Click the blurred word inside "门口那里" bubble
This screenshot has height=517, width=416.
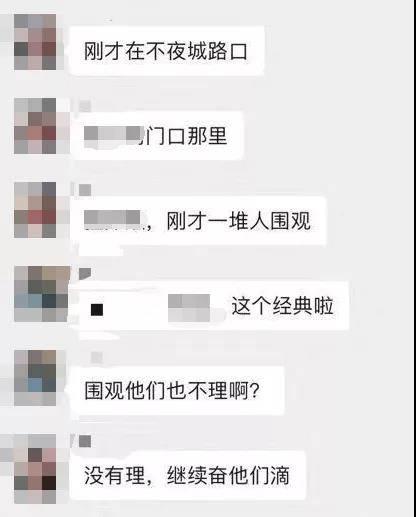(x=112, y=137)
